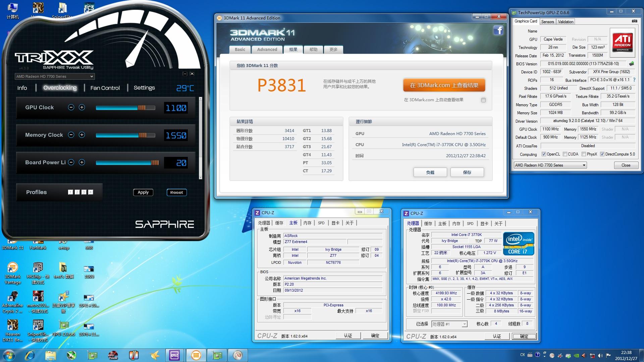
Task: Increase GPU Clock with plus button
Action: (82, 107)
